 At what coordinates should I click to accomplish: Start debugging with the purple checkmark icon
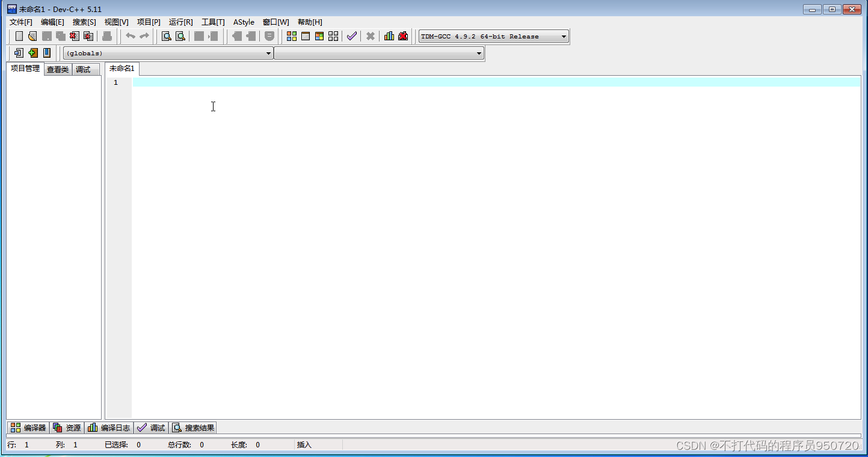pos(352,36)
